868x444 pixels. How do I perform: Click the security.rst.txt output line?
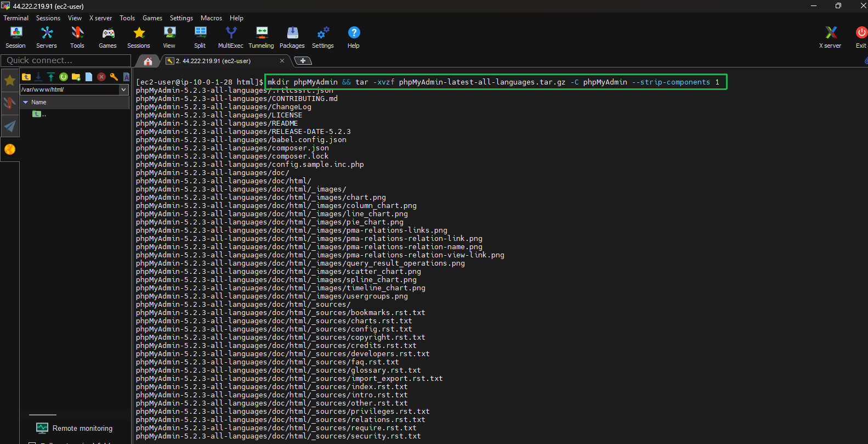click(279, 436)
